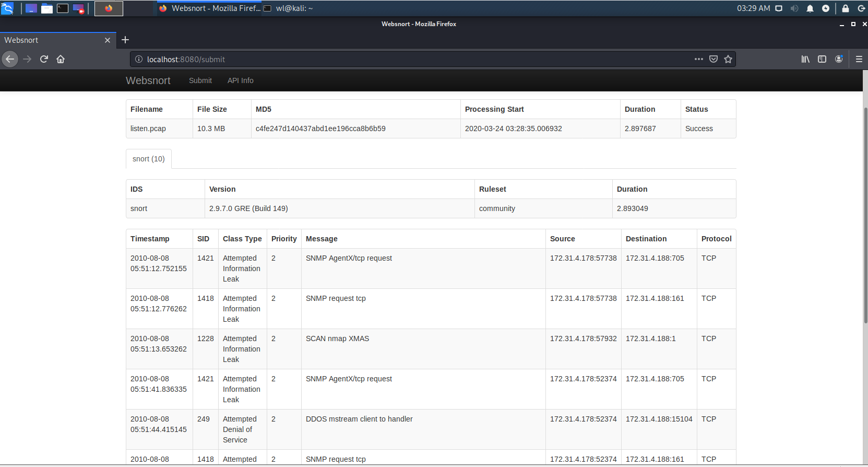The image size is (868, 467).
Task: Show site information icon in address bar
Action: tap(139, 59)
